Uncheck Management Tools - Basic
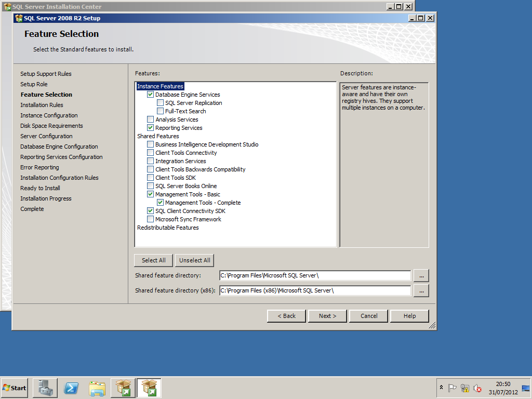This screenshot has height=399, width=532. pyautogui.click(x=150, y=194)
